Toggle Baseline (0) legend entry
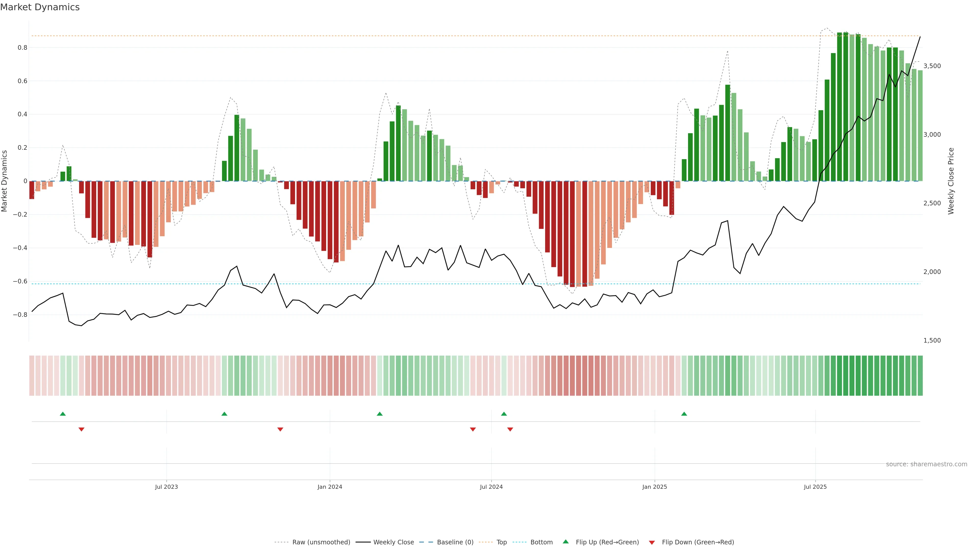Screen dimensions: 980x551 455,542
